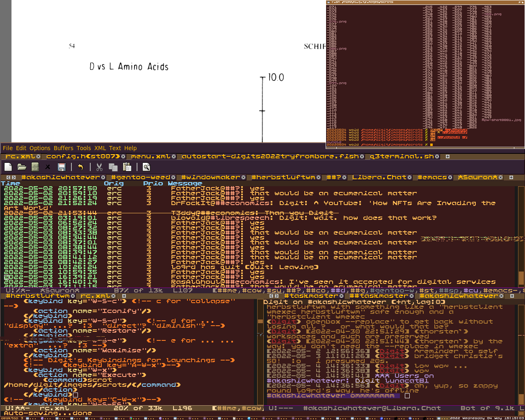The width and height of the screenshot is (525, 420).
Task: Add a new tab in the lower-left pane
Action: 124,296
